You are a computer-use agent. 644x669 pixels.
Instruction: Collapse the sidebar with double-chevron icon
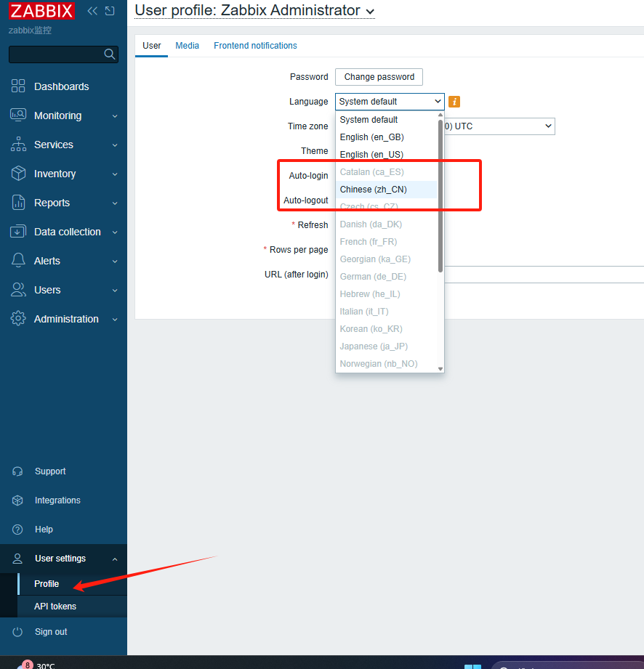tap(92, 11)
